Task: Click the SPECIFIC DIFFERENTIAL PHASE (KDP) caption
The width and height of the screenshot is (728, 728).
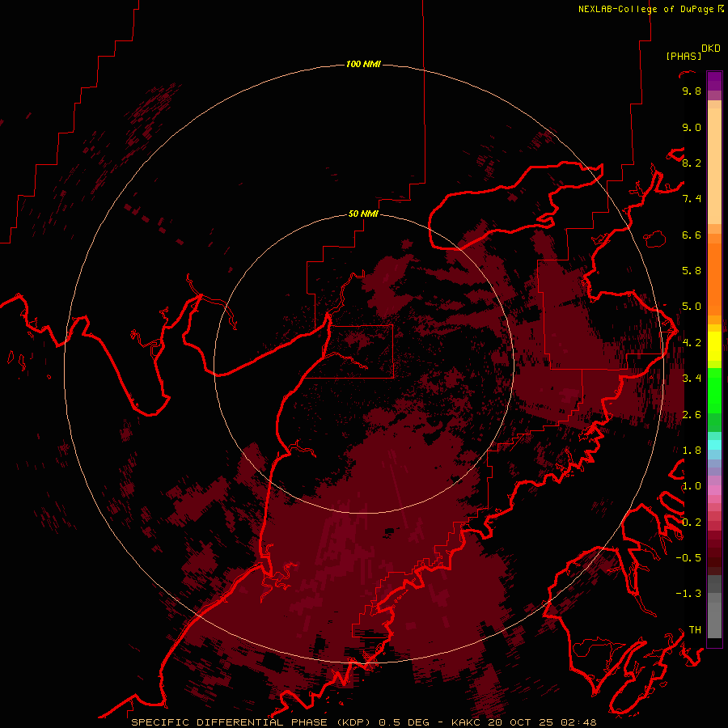Action: pyautogui.click(x=251, y=722)
